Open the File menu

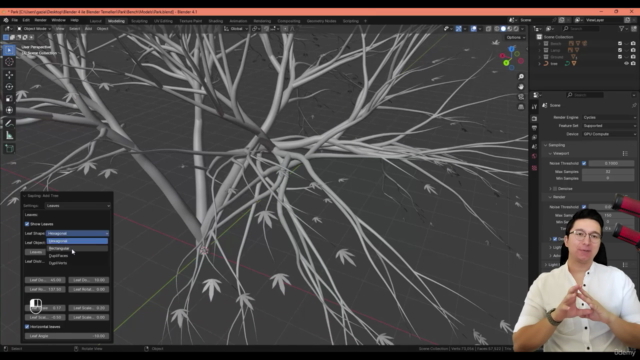click(x=15, y=20)
